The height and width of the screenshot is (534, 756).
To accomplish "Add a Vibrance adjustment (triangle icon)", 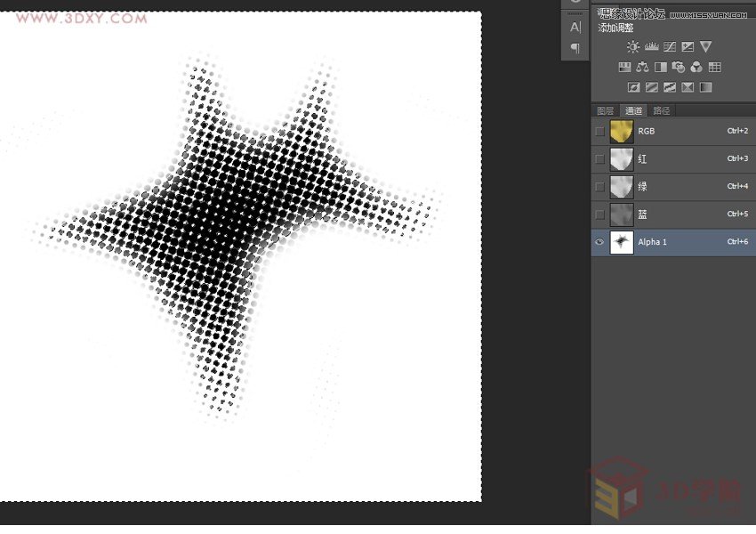I will pos(705,47).
